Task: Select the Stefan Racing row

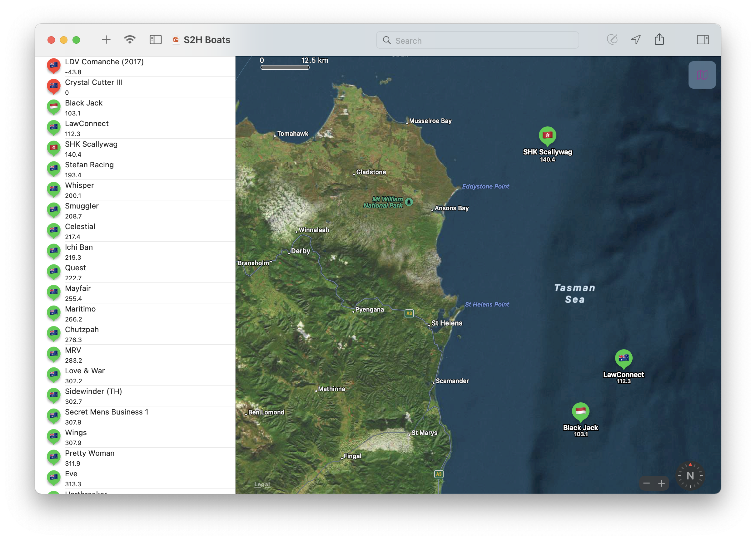Action: [135, 169]
